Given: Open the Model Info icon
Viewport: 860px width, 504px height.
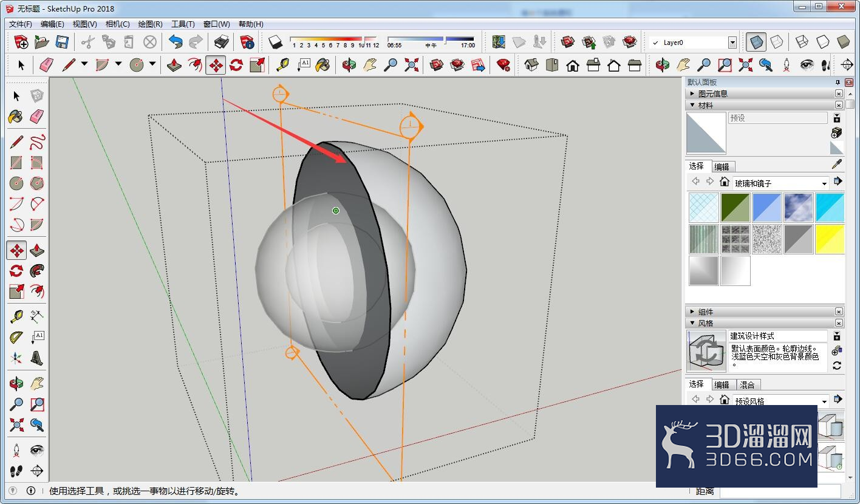Looking at the screenshot, I should [x=247, y=42].
